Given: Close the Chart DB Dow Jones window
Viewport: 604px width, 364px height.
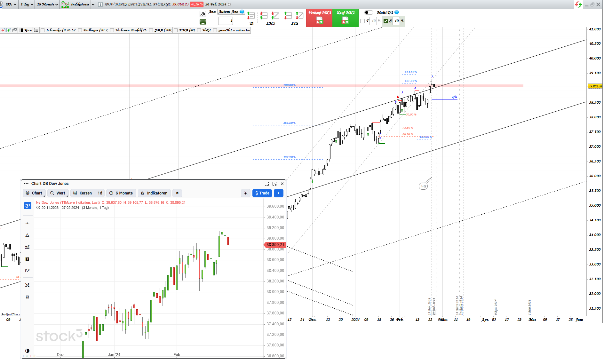Looking at the screenshot, I should [282, 184].
